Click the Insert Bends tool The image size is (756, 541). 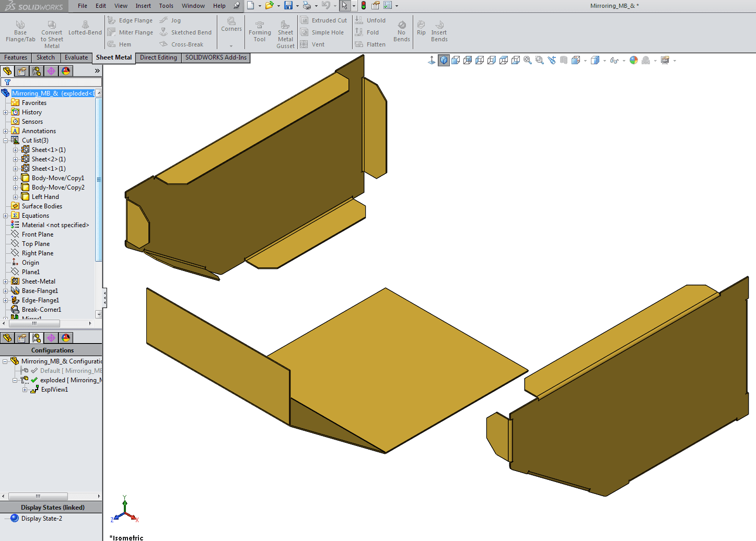439,31
